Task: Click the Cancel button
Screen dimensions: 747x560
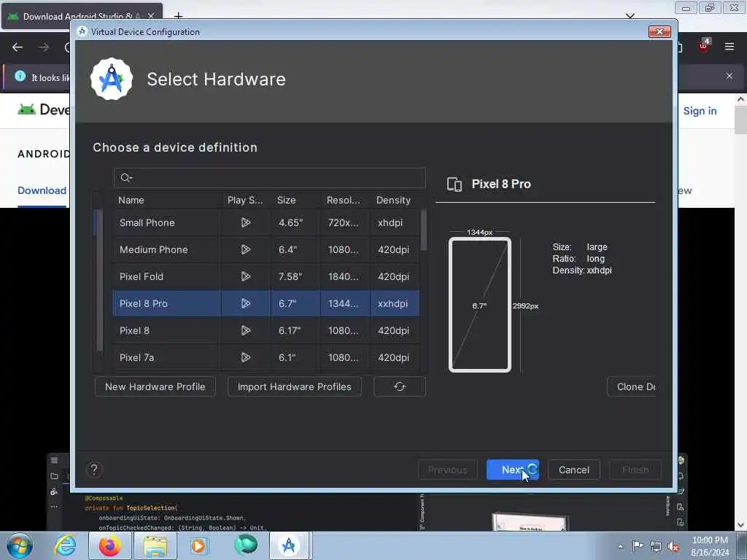Action: point(573,470)
